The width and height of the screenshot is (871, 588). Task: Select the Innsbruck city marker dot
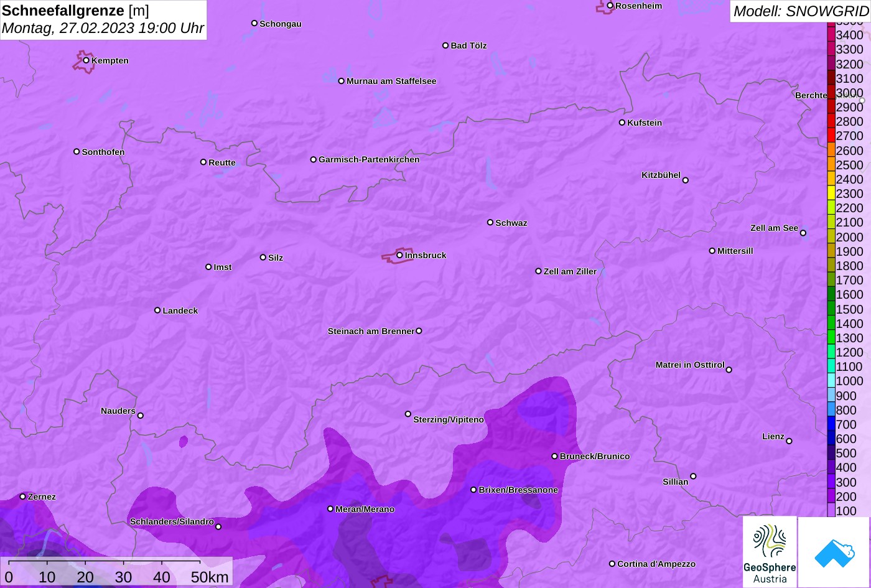(399, 255)
